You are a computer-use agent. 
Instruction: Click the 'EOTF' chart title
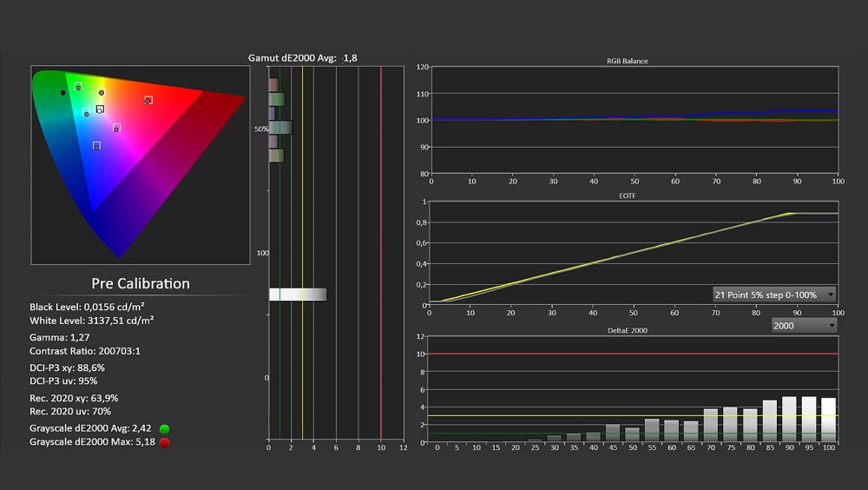point(628,195)
